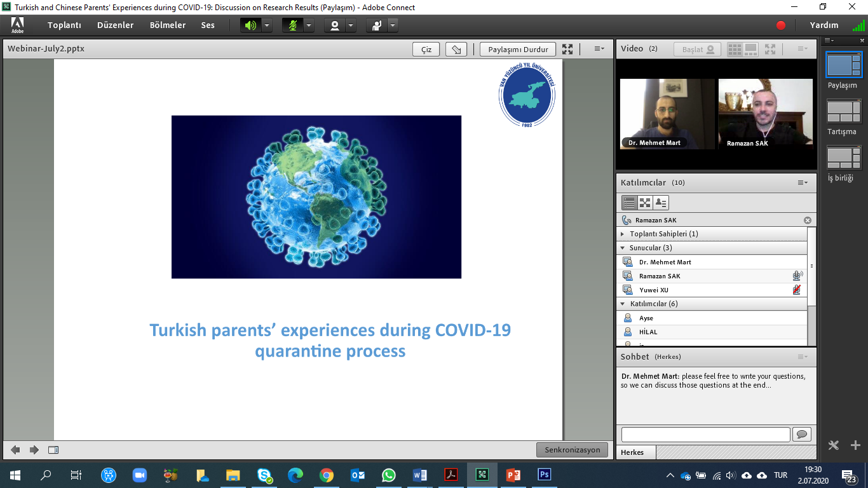Toggle the slide sidebar icon
The height and width of the screenshot is (488, 868).
click(53, 450)
